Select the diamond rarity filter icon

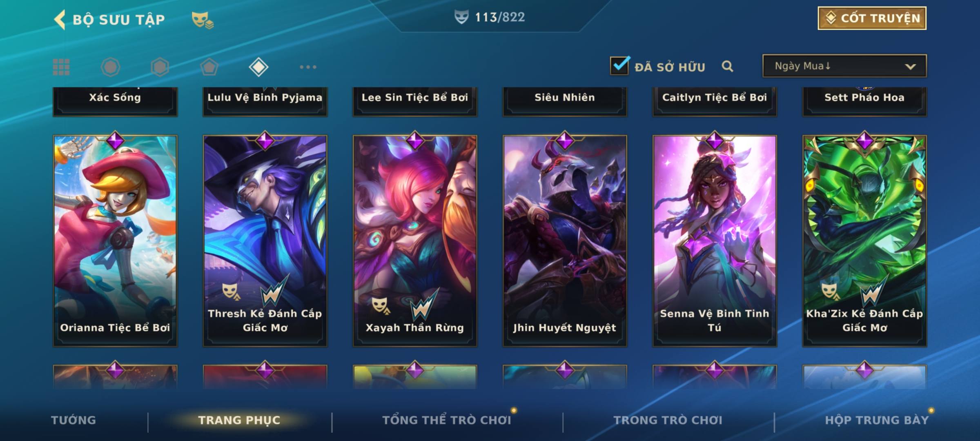(258, 67)
